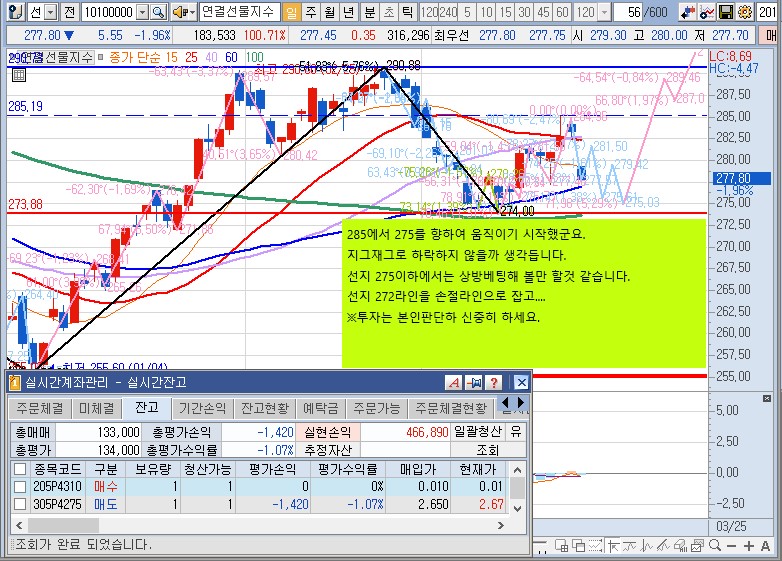Image resolution: width=782 pixels, height=561 pixels.
Task: Open the 기간손익 tab
Action: (202, 408)
